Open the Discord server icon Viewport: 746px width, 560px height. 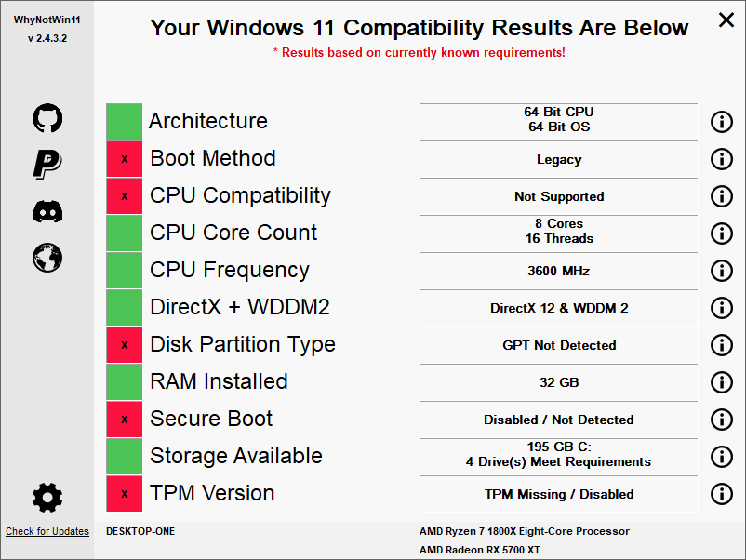click(47, 211)
